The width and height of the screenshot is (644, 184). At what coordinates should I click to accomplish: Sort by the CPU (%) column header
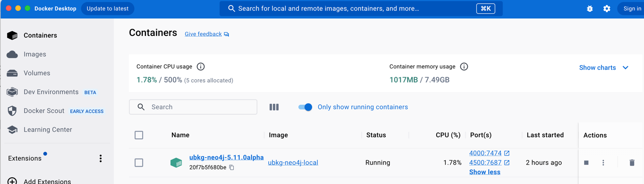(x=448, y=135)
